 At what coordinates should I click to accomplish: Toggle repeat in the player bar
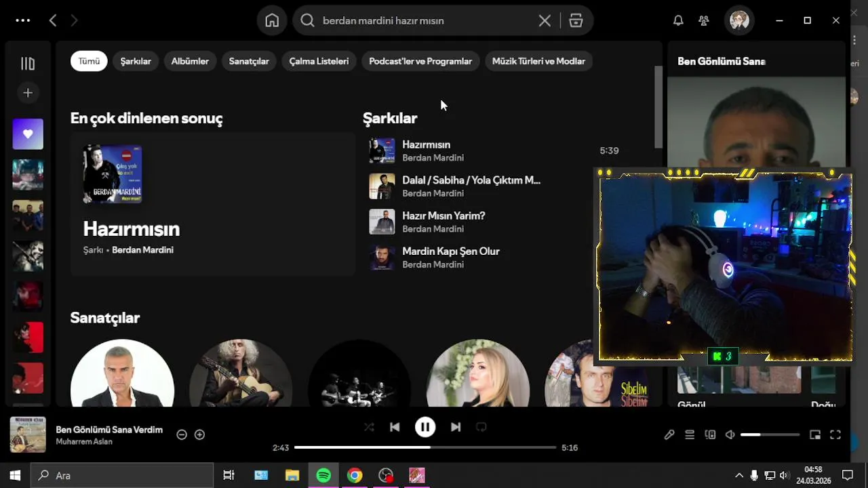pyautogui.click(x=481, y=427)
